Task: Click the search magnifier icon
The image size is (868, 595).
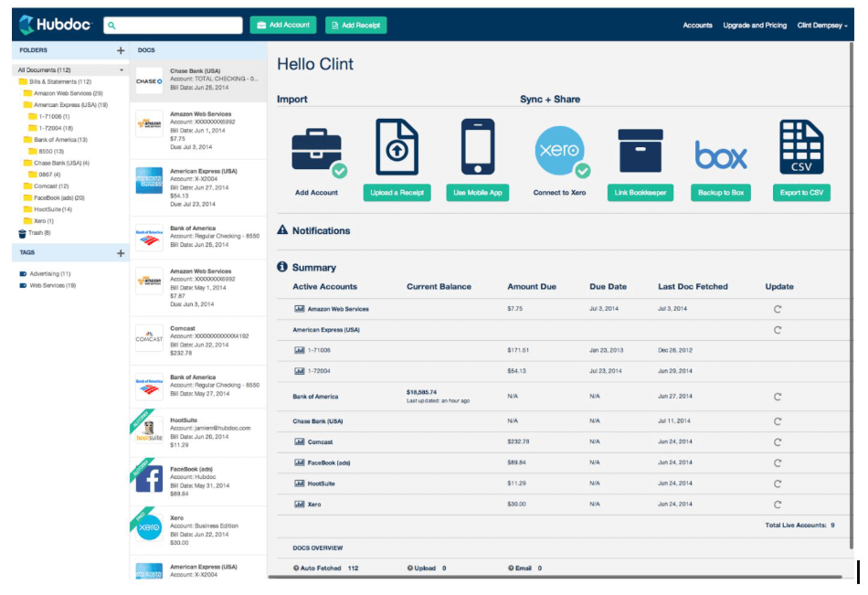Action: pos(111,26)
